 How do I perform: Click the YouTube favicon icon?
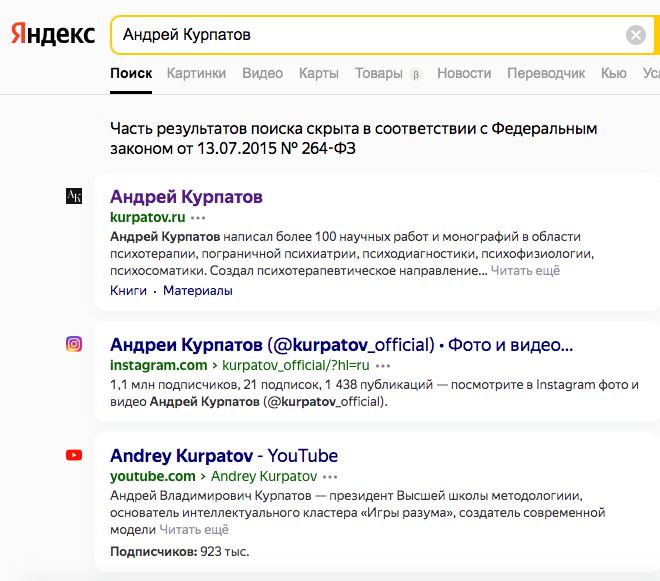[x=74, y=455]
